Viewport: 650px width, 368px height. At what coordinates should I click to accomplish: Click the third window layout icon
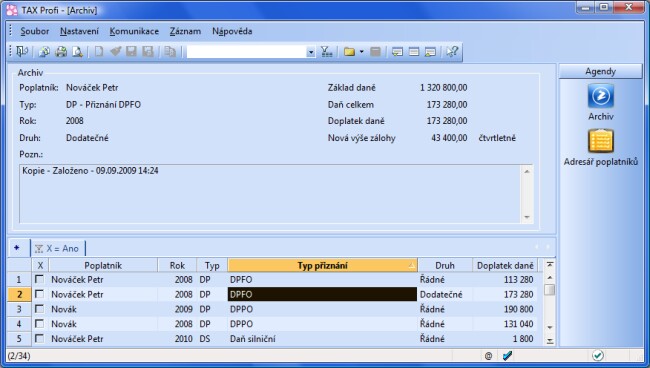(430, 52)
